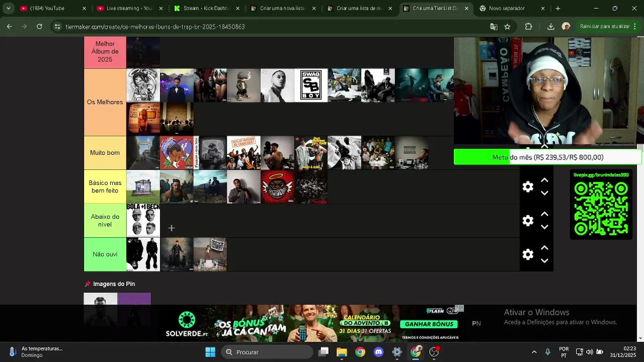Click the Meta do mês progress bar
Screen dimensions: 644x362
pyautogui.click(x=547, y=157)
